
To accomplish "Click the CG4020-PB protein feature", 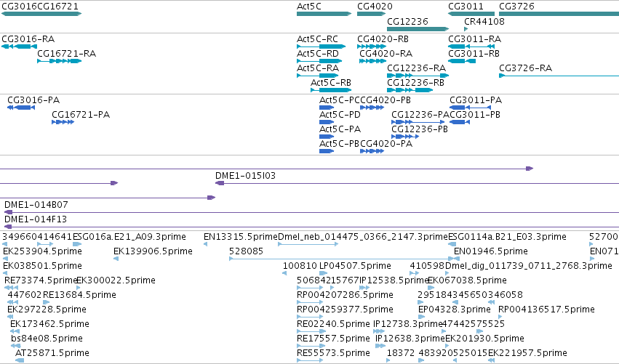I will click(372, 108).
